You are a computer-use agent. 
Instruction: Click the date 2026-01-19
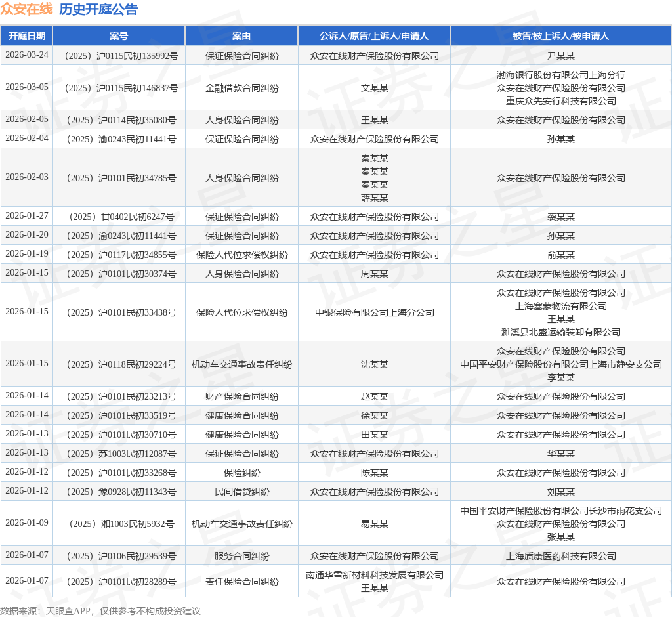click(x=26, y=254)
